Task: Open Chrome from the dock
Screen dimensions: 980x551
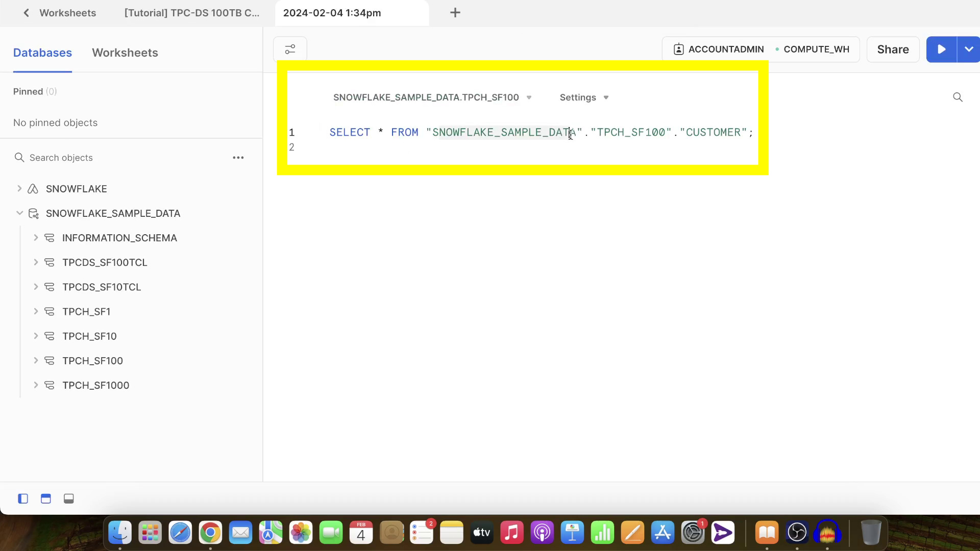Action: coord(210,533)
